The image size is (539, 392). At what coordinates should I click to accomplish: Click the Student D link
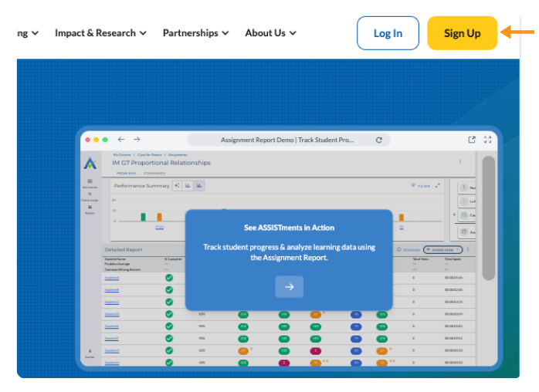[x=112, y=314]
